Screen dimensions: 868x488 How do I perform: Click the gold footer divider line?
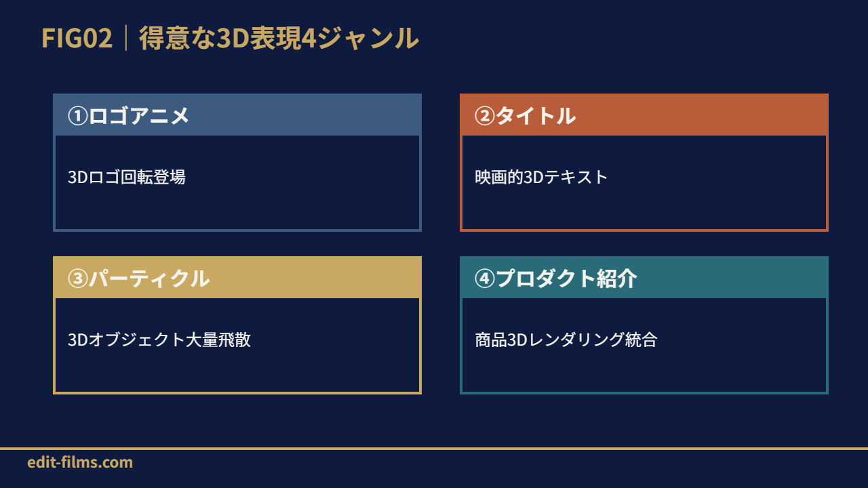pyautogui.click(x=434, y=449)
